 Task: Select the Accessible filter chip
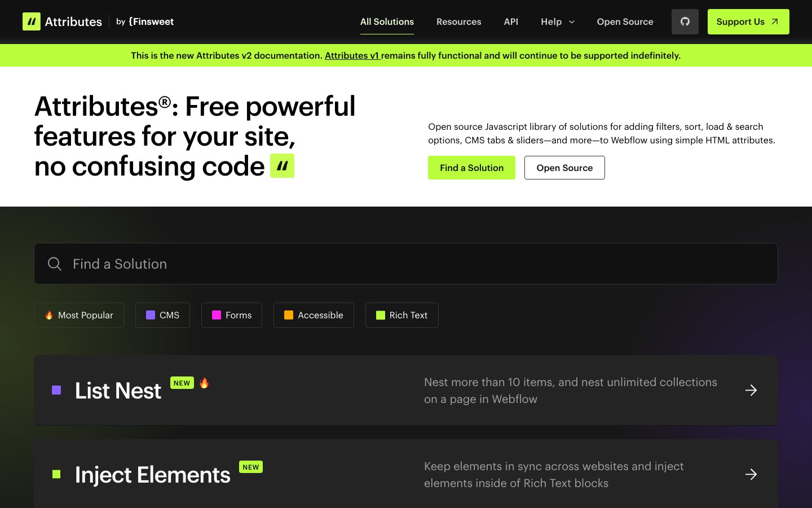pyautogui.click(x=314, y=315)
